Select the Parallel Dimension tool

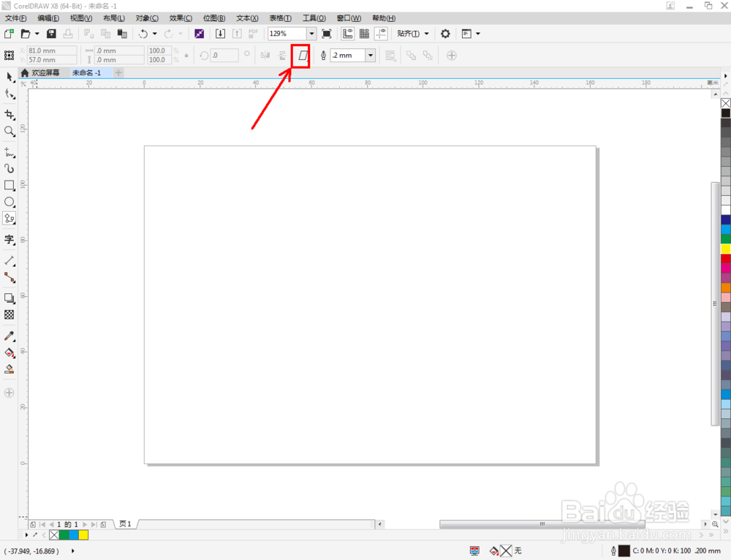(10, 261)
